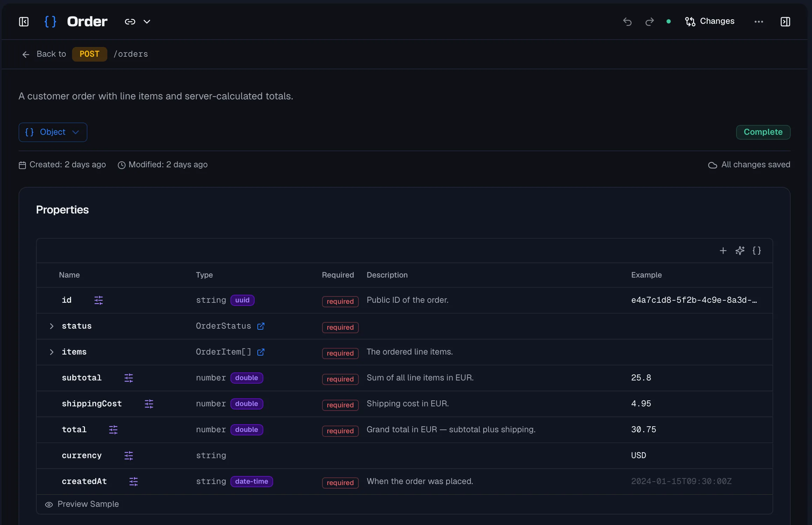The image size is (812, 525).
Task: Click the Back to label
Action: point(51,54)
